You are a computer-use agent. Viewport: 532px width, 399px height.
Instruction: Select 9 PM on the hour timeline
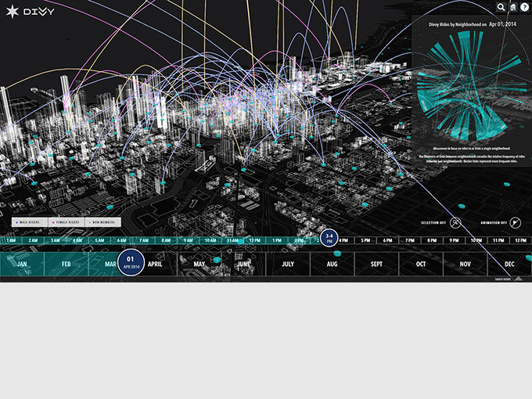pos(454,240)
